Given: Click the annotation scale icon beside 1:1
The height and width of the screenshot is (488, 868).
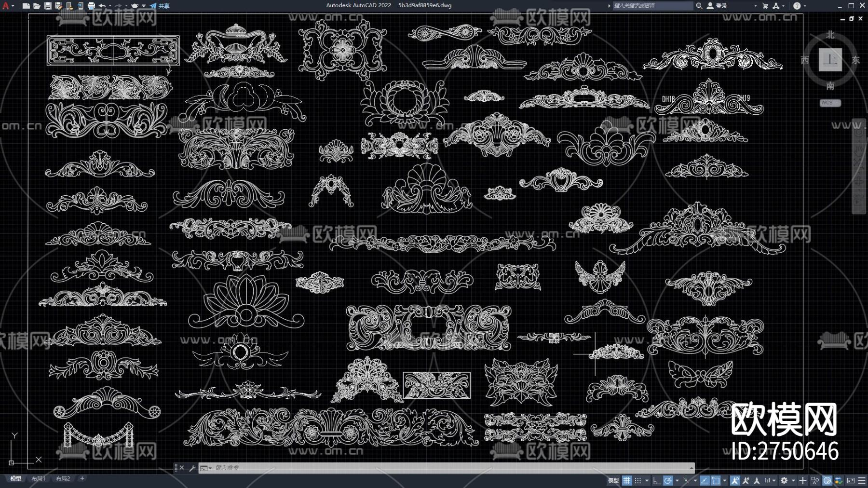Looking at the screenshot, I should [757, 481].
